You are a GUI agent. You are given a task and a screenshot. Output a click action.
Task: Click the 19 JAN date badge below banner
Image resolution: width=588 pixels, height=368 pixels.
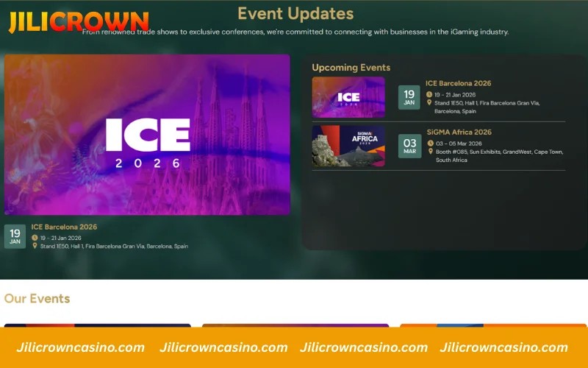pyautogui.click(x=15, y=236)
